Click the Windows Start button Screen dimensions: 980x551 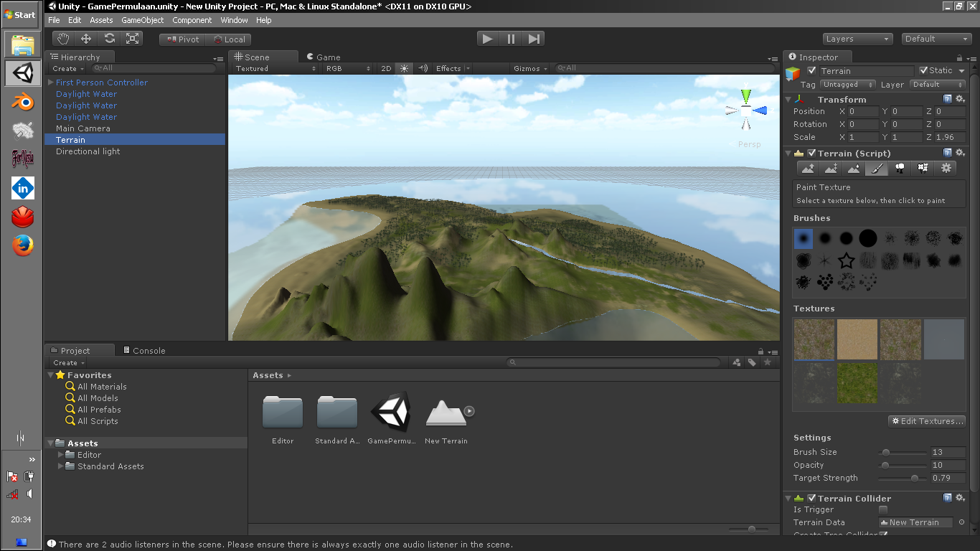20,14
